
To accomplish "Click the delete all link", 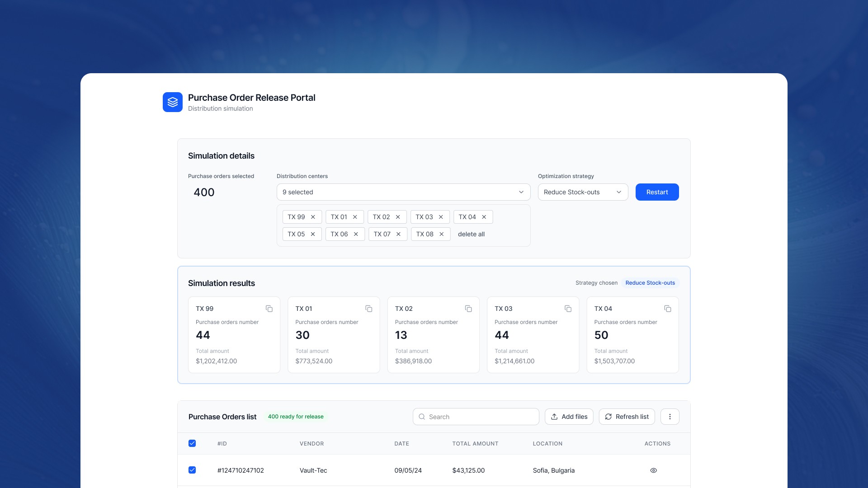I will (471, 234).
